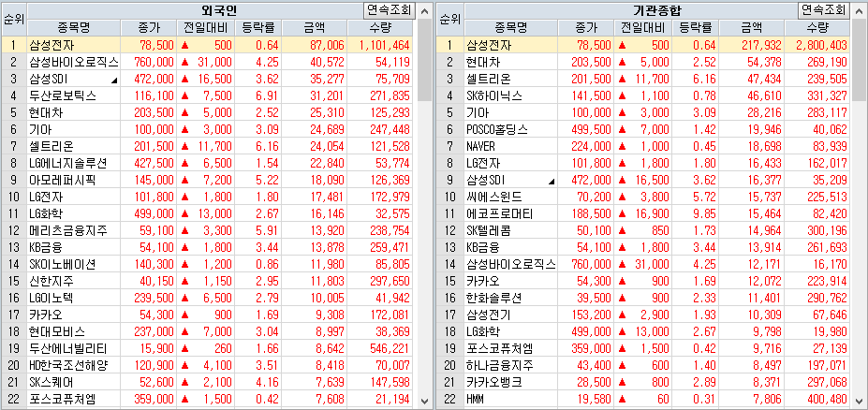This screenshot has height=410, width=868.
Task: Select 현대모비스 in 외국인 list
Action: click(57, 332)
